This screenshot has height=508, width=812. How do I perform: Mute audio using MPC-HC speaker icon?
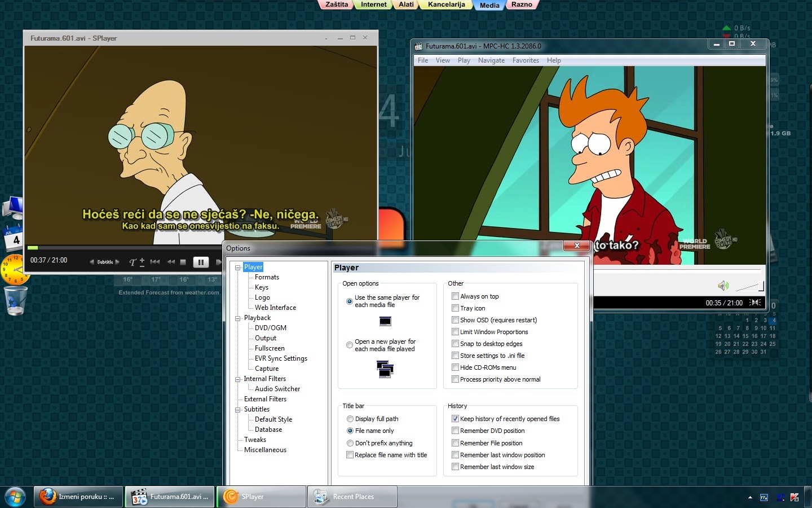pos(723,286)
